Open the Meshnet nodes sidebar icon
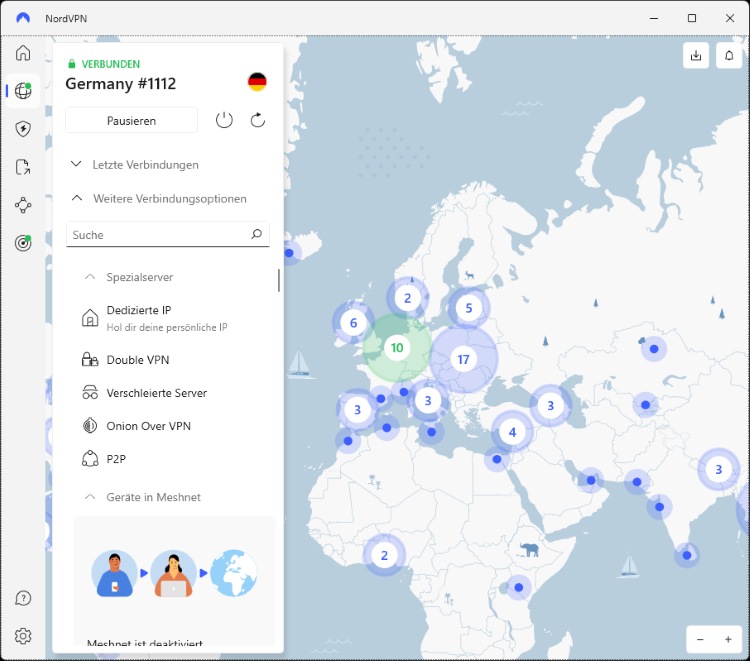Image resolution: width=750 pixels, height=661 pixels. click(23, 205)
